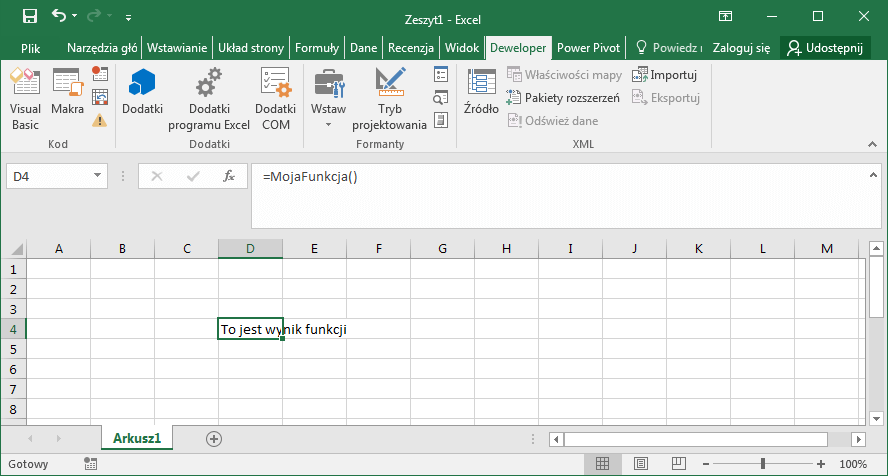The width and height of the screenshot is (888, 476).
Task: Open the Name Box dropdown
Action: 97,176
